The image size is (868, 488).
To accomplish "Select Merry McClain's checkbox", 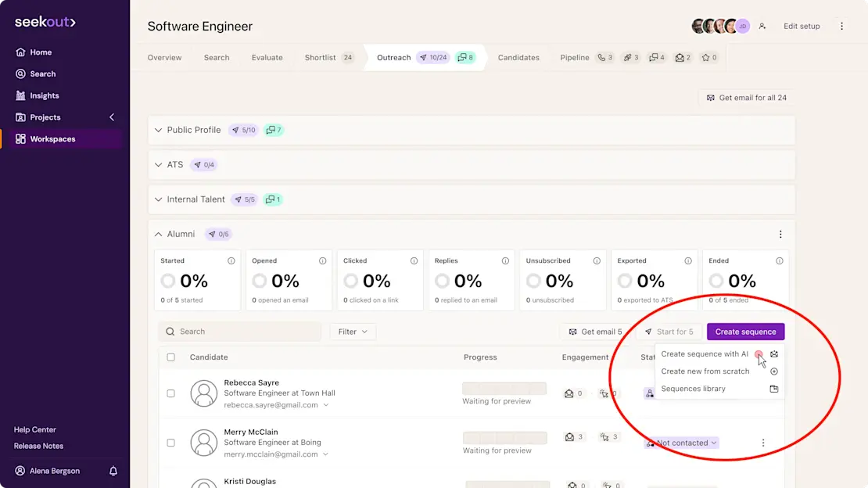I will 171,443.
